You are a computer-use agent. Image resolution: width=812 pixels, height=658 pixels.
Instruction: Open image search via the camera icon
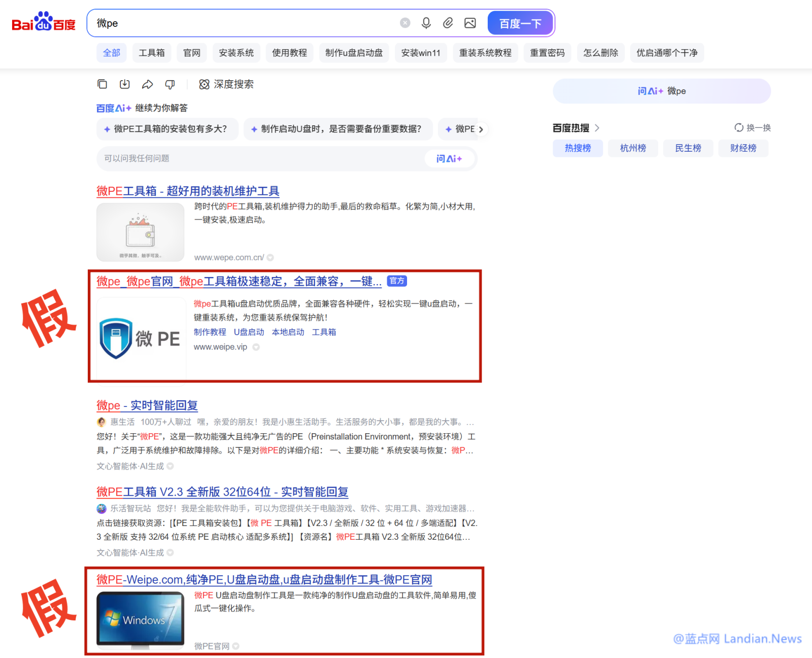470,23
